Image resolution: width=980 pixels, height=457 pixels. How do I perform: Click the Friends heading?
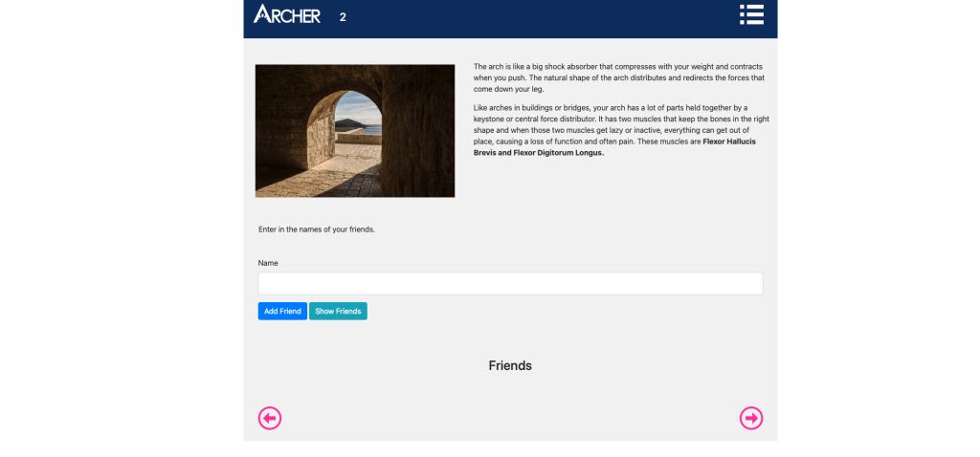point(510,365)
